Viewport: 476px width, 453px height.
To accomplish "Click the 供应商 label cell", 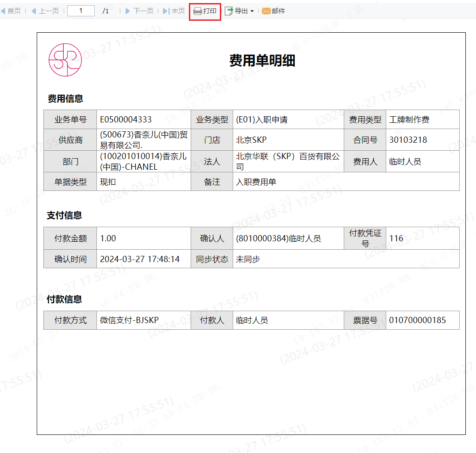I will (x=70, y=140).
